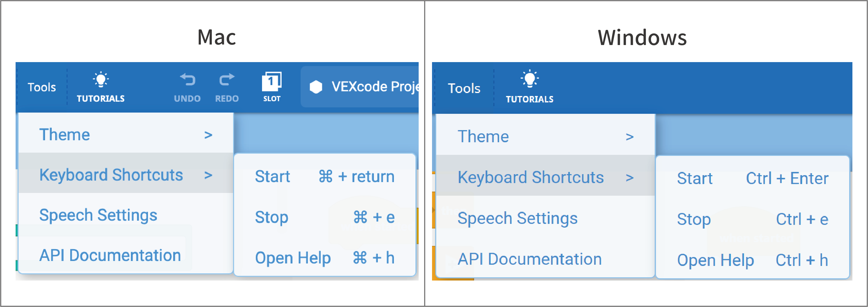Screen dimensions: 868x307
Task: Click the Undo arrow icon
Action: [x=187, y=80]
